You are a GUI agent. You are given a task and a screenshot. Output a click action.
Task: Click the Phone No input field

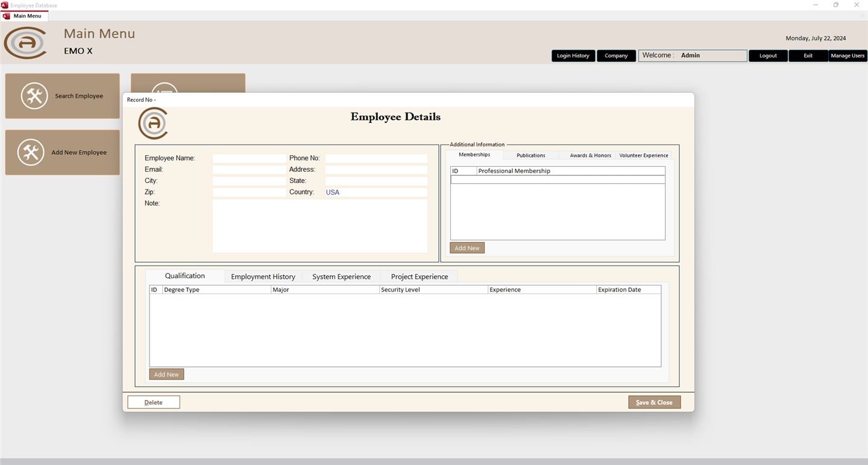pos(376,158)
